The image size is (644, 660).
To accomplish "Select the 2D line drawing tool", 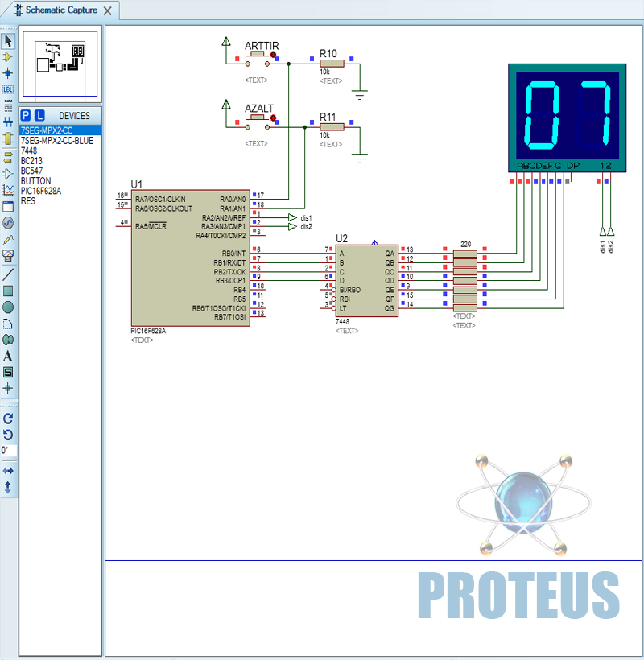I will [x=8, y=274].
